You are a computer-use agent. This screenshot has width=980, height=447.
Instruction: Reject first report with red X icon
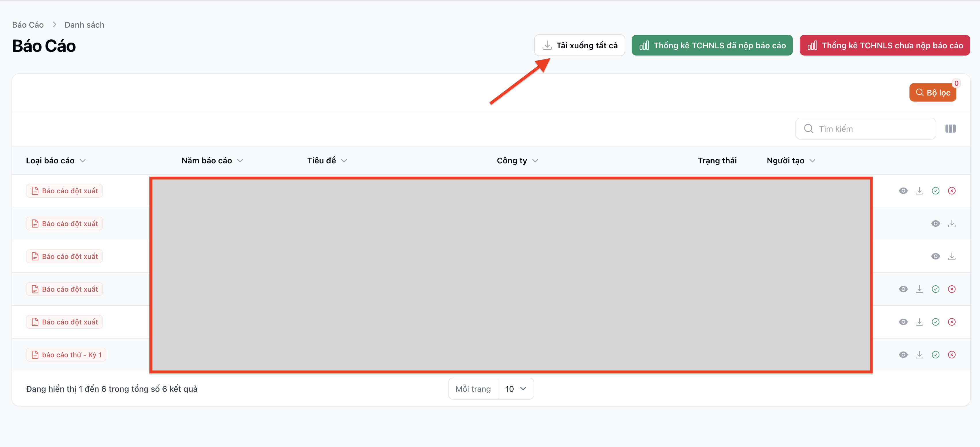point(951,191)
